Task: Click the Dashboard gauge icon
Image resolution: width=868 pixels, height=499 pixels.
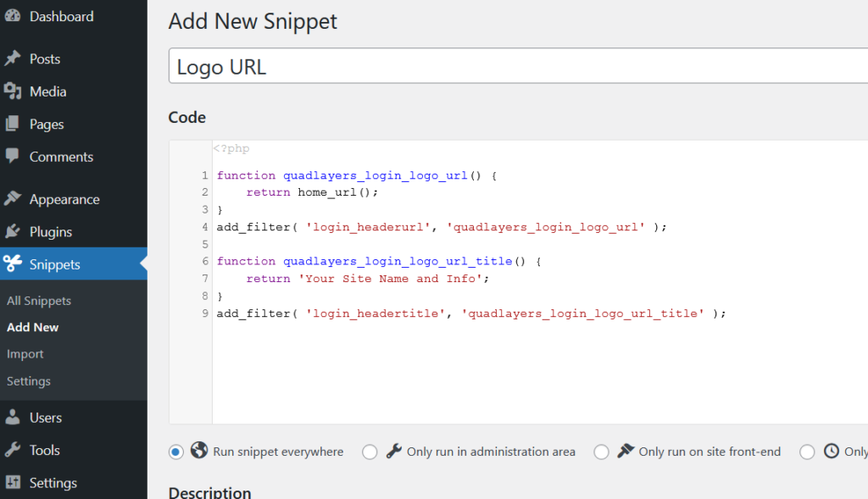Action: point(12,16)
